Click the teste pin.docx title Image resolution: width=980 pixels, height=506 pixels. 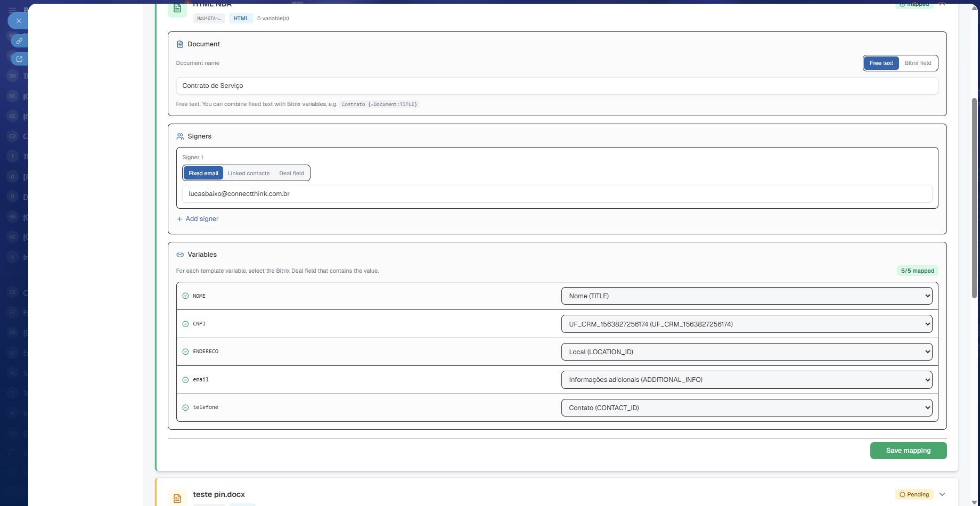tap(219, 494)
